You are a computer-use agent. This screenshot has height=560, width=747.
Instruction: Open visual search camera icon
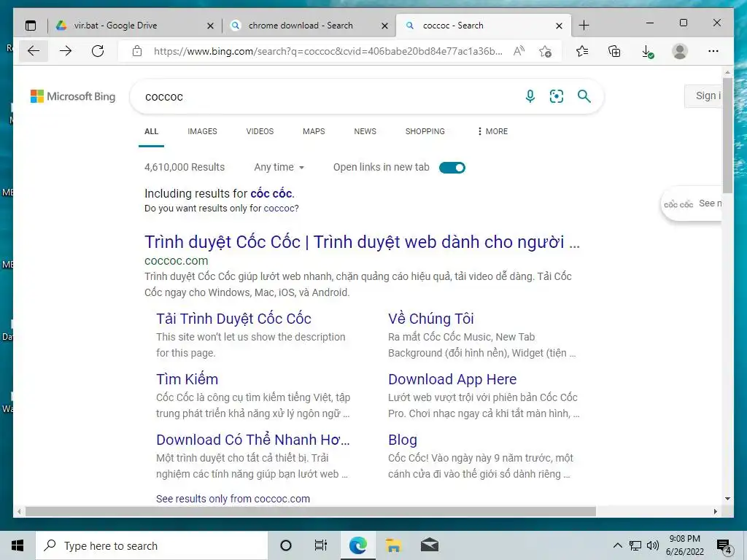[557, 97]
